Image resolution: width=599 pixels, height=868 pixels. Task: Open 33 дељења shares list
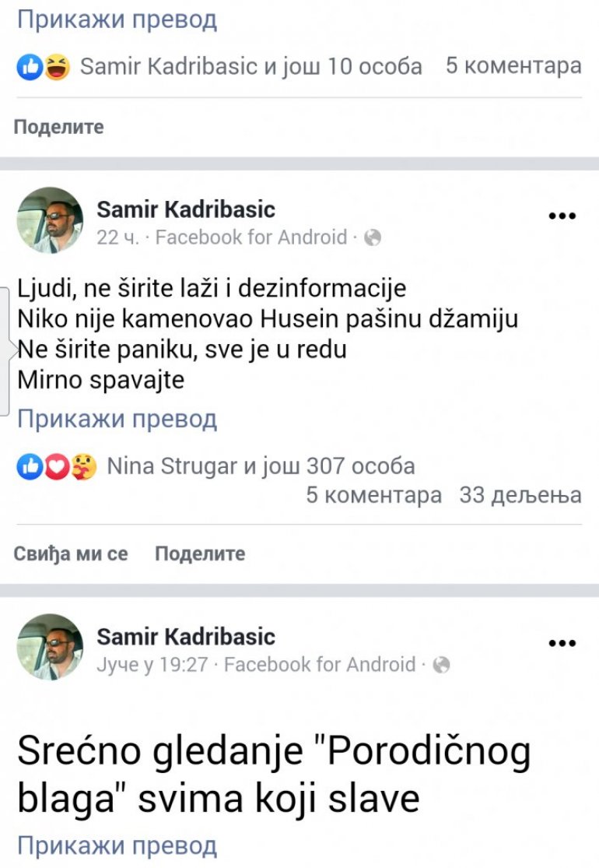pyautogui.click(x=520, y=495)
